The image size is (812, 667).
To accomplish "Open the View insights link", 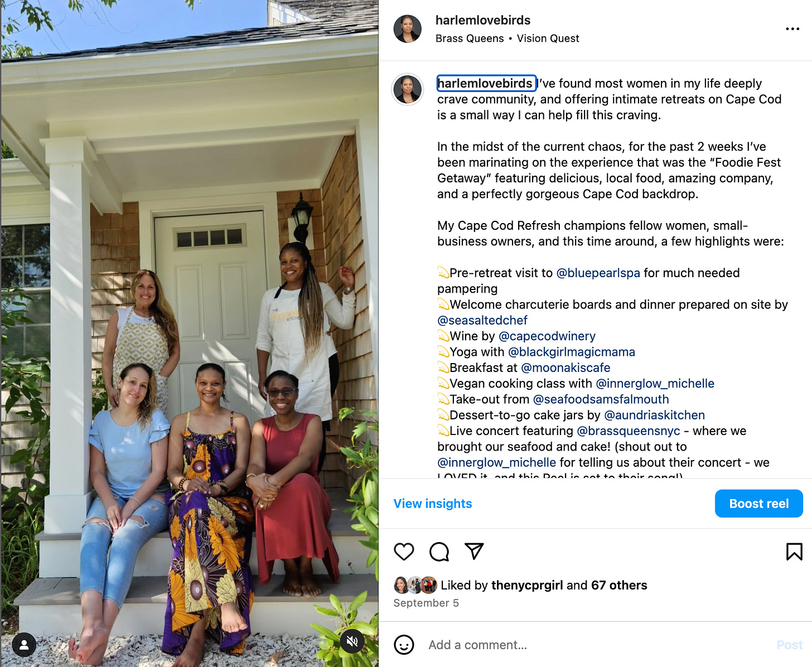I will pos(433,504).
